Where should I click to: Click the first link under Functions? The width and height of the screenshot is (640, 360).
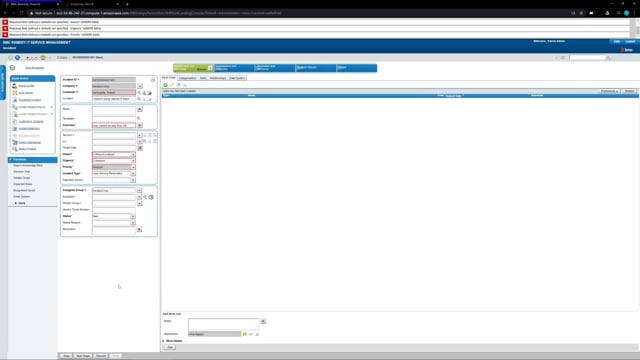click(x=28, y=166)
